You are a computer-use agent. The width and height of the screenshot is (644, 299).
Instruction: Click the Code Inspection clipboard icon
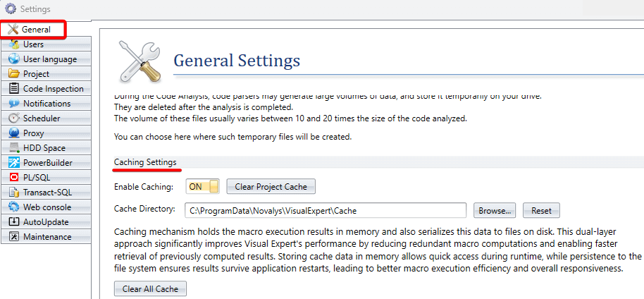pyautogui.click(x=14, y=88)
